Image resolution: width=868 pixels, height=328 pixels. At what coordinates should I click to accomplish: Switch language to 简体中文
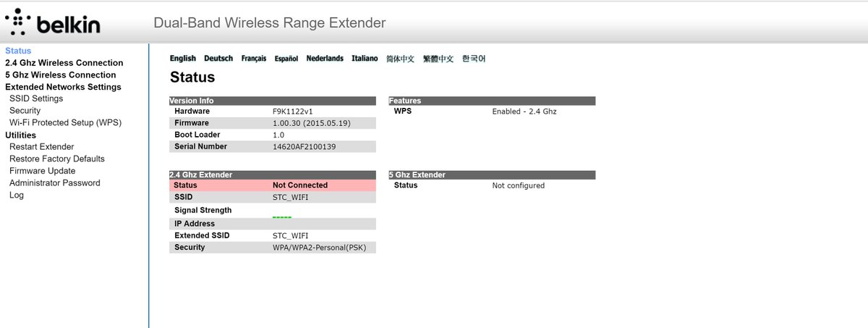[400, 59]
